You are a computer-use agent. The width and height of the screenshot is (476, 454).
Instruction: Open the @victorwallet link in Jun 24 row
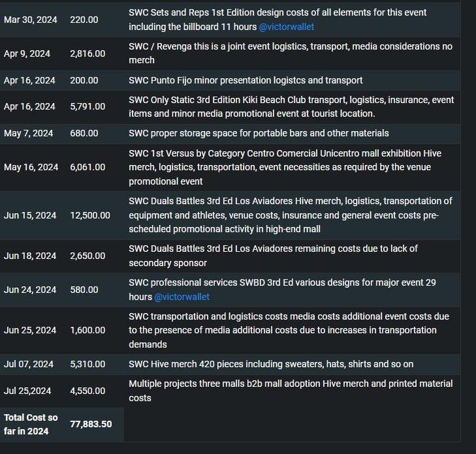(x=182, y=297)
